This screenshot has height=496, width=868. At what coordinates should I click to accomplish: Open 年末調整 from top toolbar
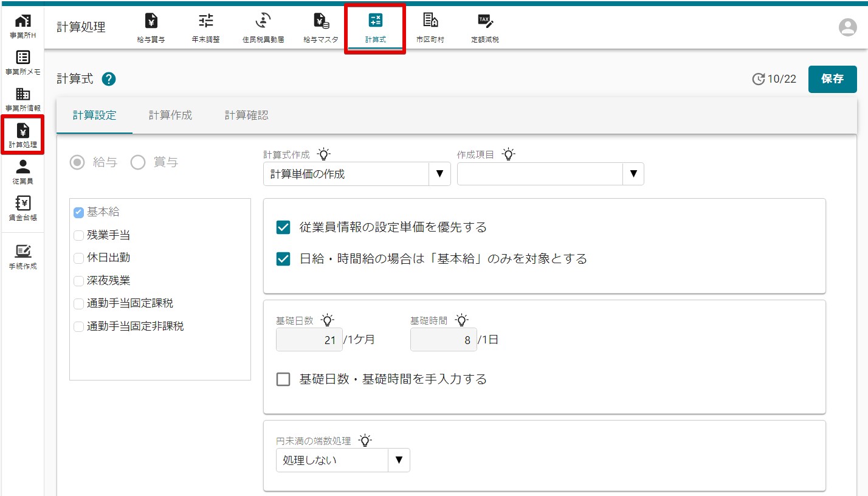tap(206, 28)
